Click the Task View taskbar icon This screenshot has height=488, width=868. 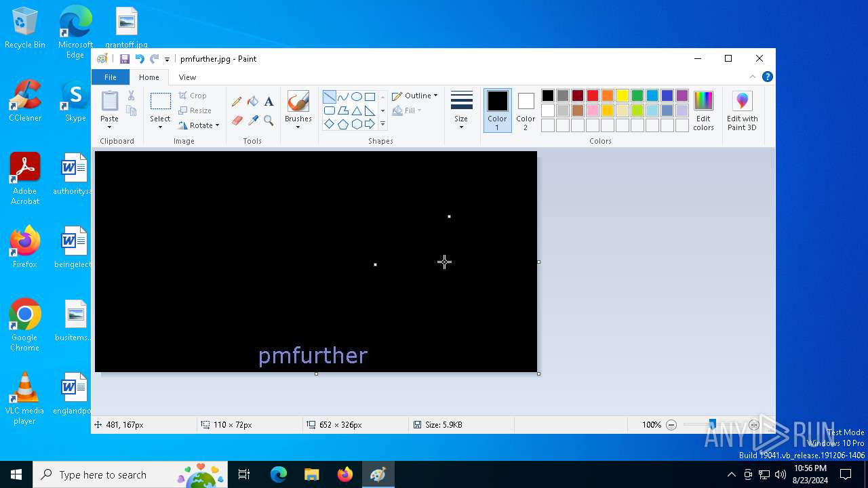coord(244,474)
